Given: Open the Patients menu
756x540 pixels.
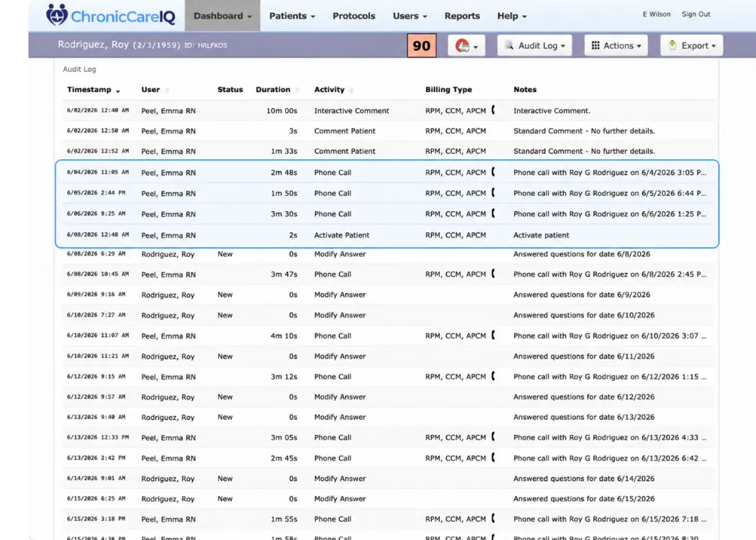Looking at the screenshot, I should click(292, 16).
